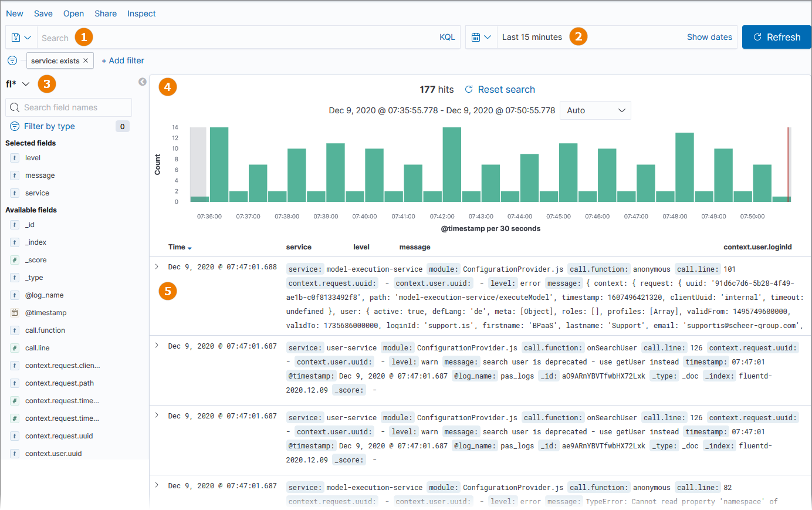
Task: Click the @timestamp field date-type icon
Action: pos(15,313)
